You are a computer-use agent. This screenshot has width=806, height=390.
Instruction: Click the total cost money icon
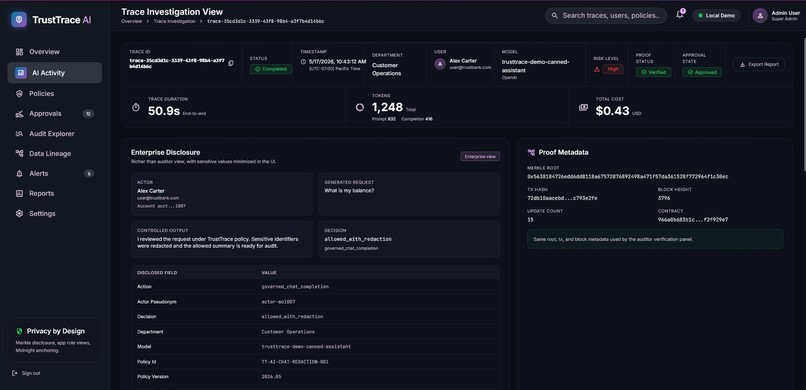(583, 107)
